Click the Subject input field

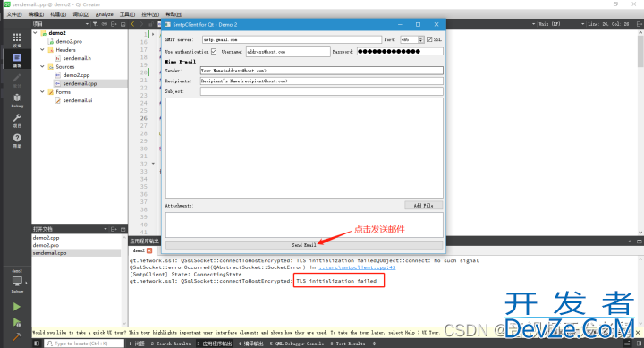click(322, 91)
